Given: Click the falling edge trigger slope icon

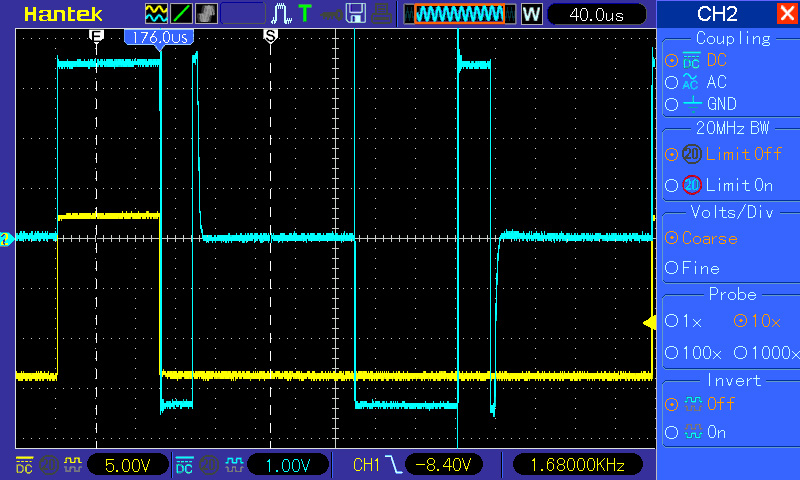Looking at the screenshot, I should pyautogui.click(x=394, y=465).
